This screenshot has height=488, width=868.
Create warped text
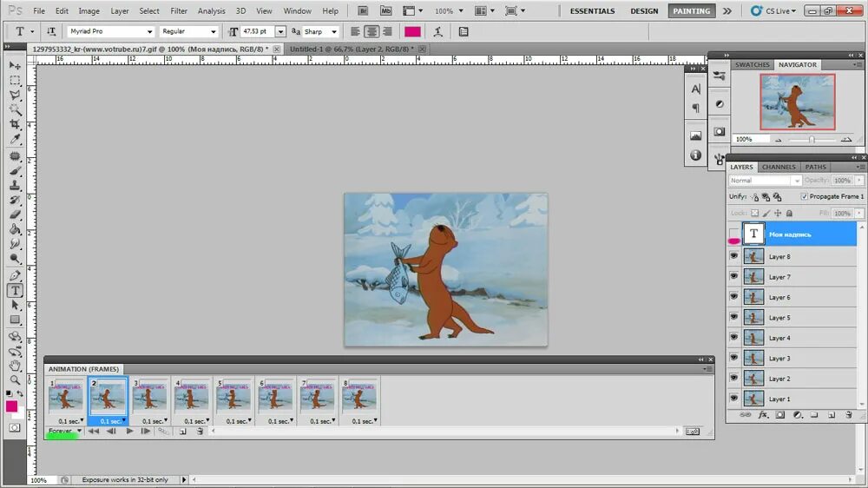tap(437, 31)
